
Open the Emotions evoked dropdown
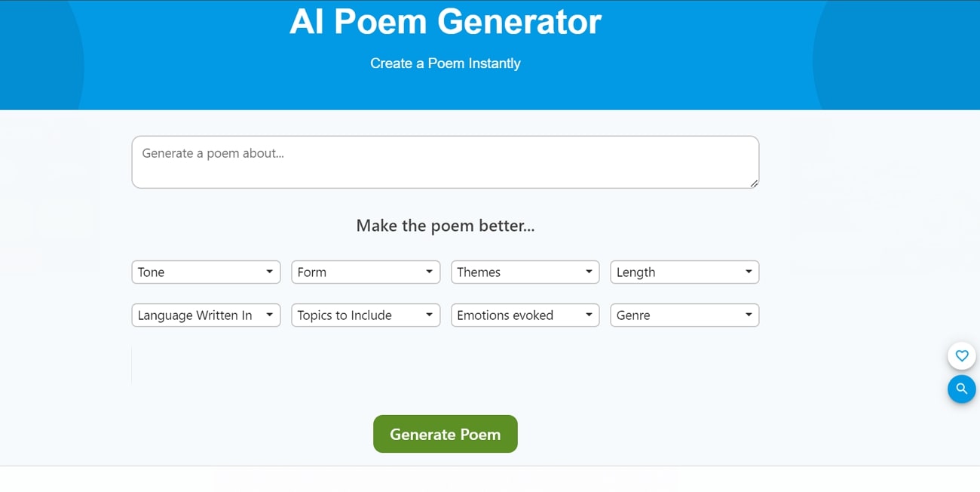pyautogui.click(x=525, y=315)
